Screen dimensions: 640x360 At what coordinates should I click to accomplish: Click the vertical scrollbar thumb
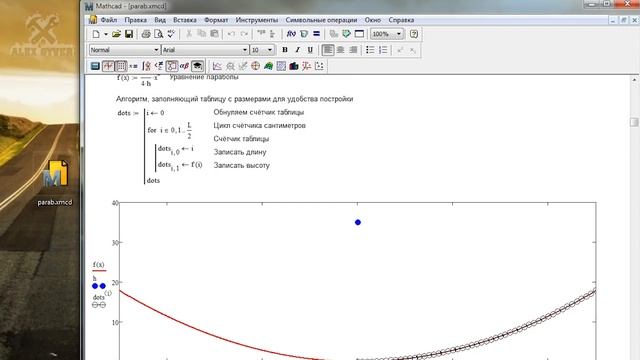(x=634, y=122)
